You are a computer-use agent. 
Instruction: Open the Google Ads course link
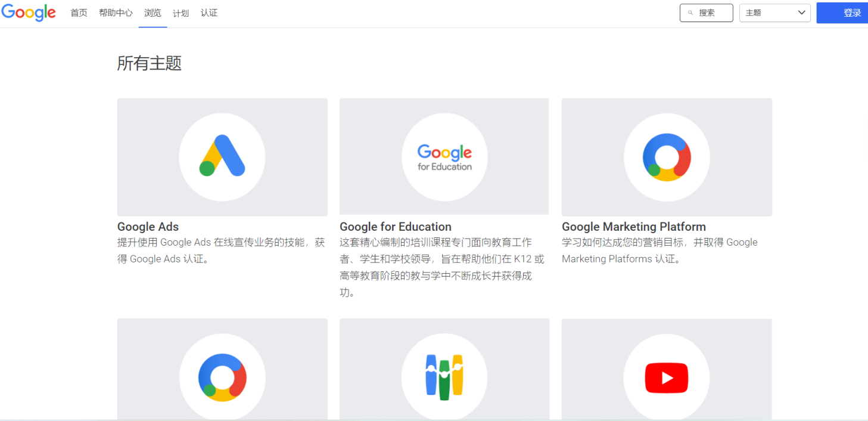point(148,227)
